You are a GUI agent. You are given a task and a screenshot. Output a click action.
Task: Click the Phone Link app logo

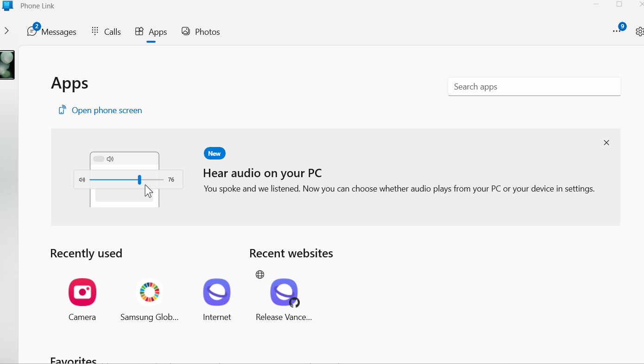point(8,6)
